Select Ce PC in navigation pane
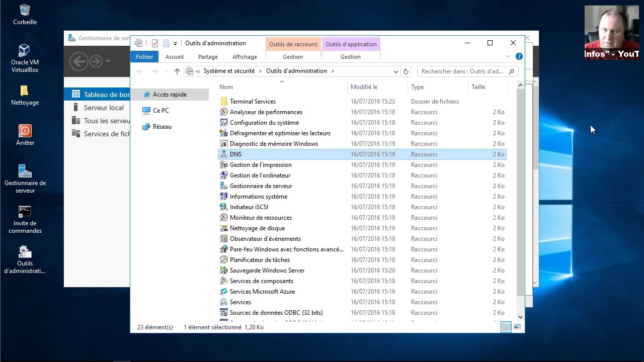644x362 pixels. [161, 111]
